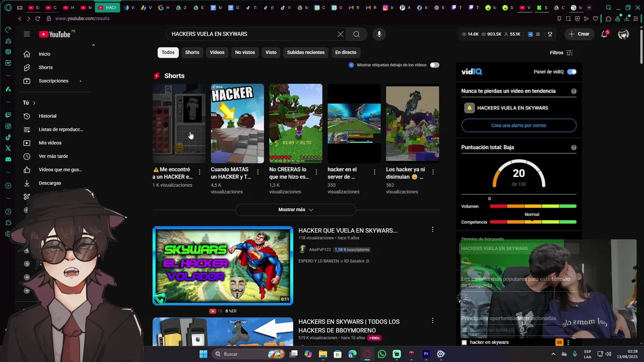Open the Windows Start menu
This screenshot has height=362, width=644.
(203, 354)
